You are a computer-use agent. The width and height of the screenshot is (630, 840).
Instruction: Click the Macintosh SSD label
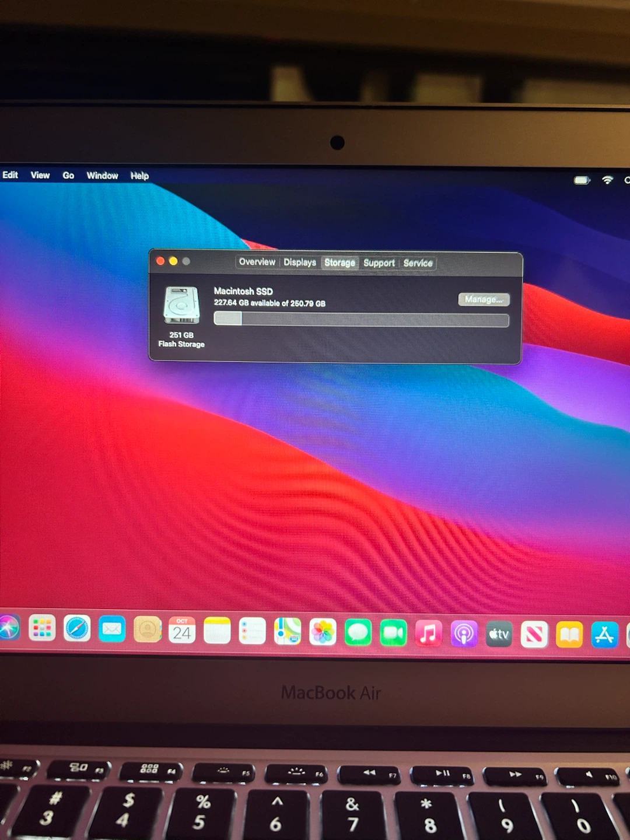243,291
